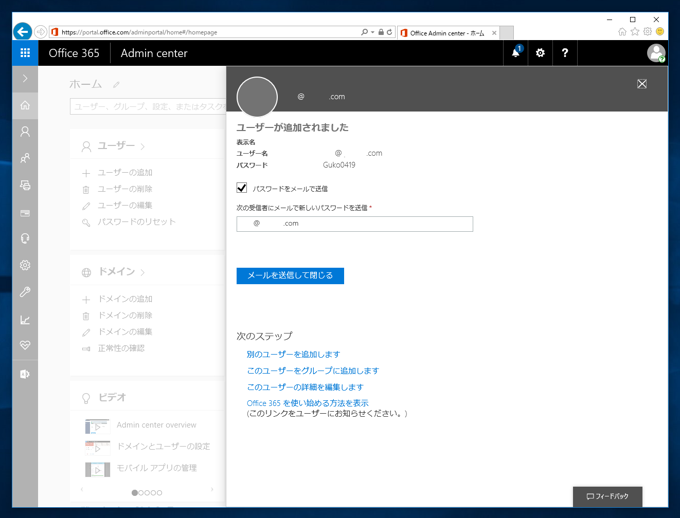Click 正常性の確認 in Domains card

tap(121, 348)
